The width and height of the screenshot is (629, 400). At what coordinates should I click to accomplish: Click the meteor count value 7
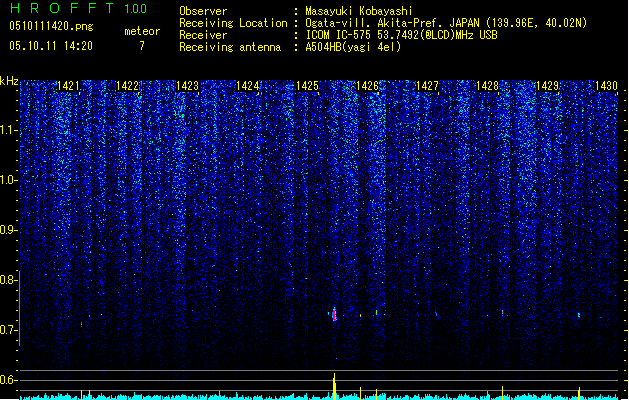click(142, 46)
